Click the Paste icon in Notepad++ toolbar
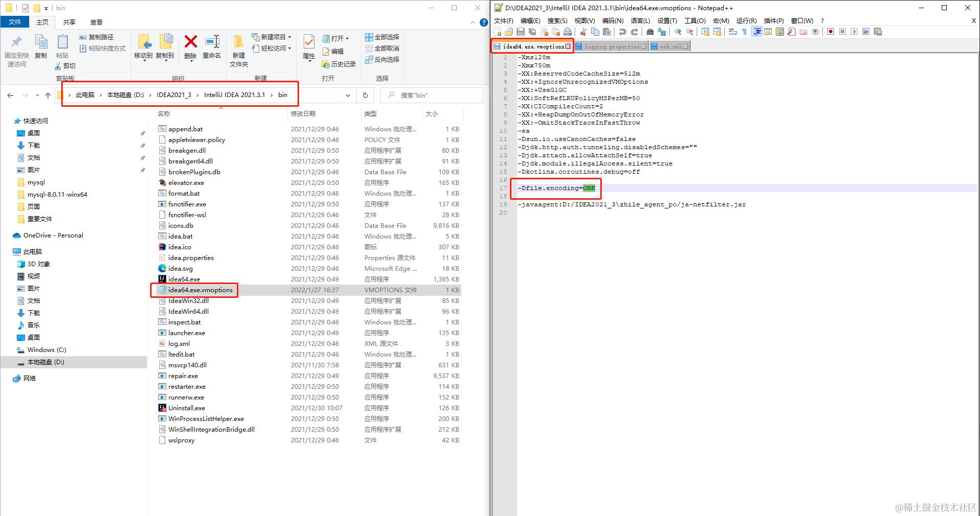Image resolution: width=980 pixels, height=516 pixels. point(607,32)
